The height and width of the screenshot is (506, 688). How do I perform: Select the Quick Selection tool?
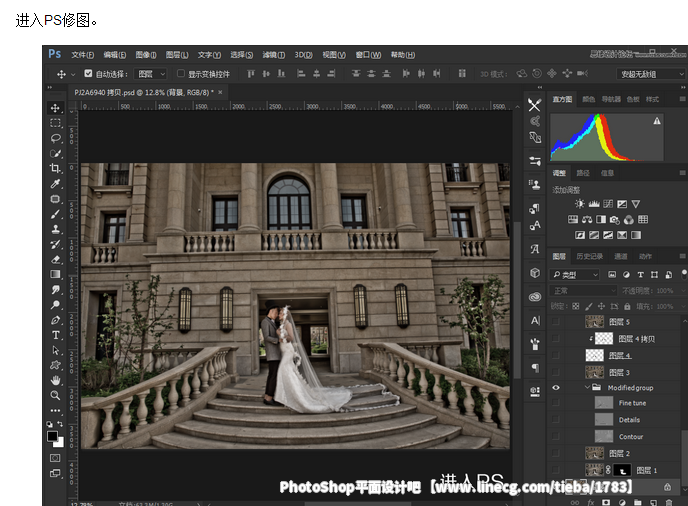[55, 153]
